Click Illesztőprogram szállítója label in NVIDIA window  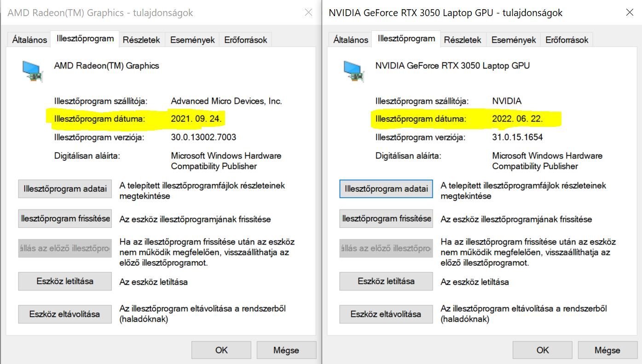(x=422, y=101)
